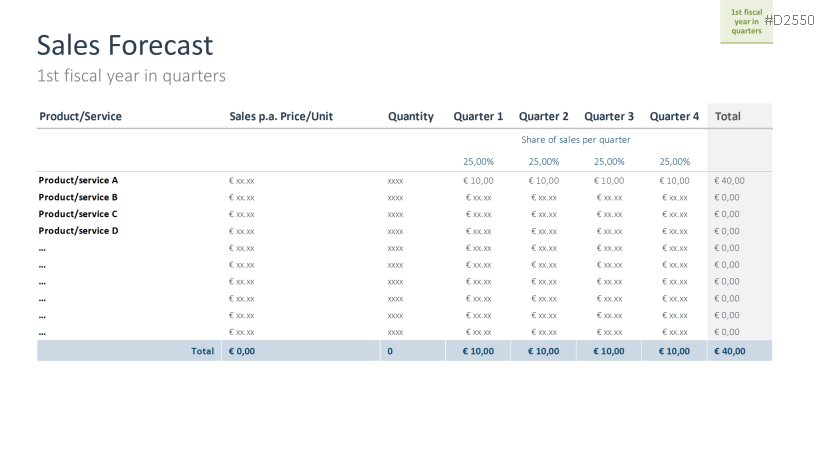The width and height of the screenshot is (829, 466).
Task: Select the Quarter 1 column header
Action: tap(478, 116)
